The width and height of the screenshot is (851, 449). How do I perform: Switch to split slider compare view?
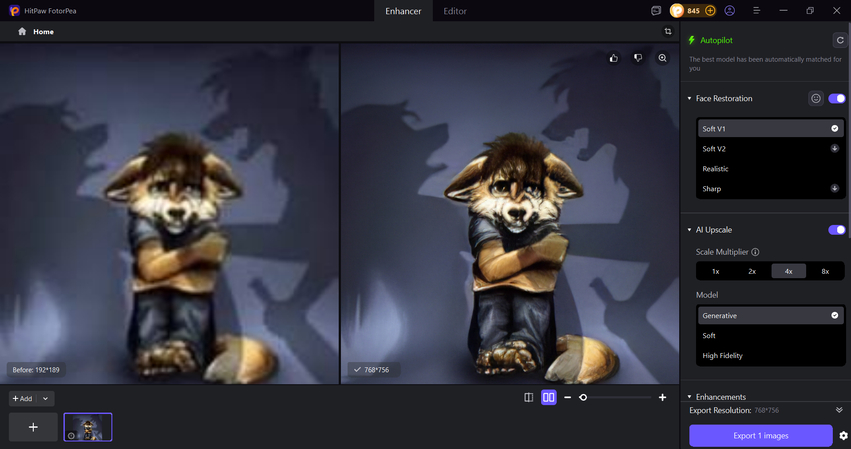coord(528,397)
